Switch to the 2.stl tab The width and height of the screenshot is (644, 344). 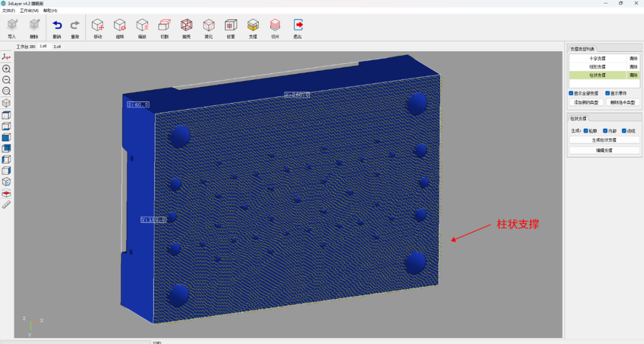57,47
